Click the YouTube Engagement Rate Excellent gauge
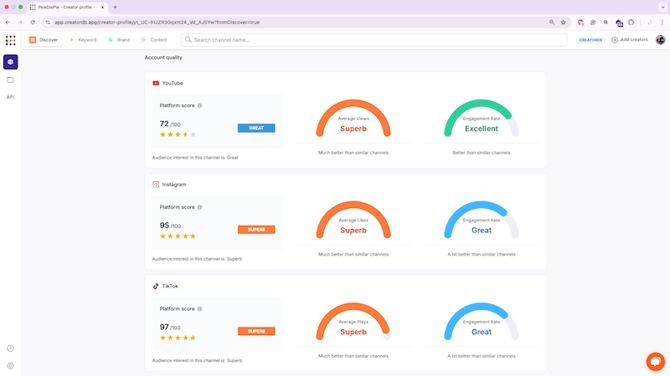 point(482,118)
